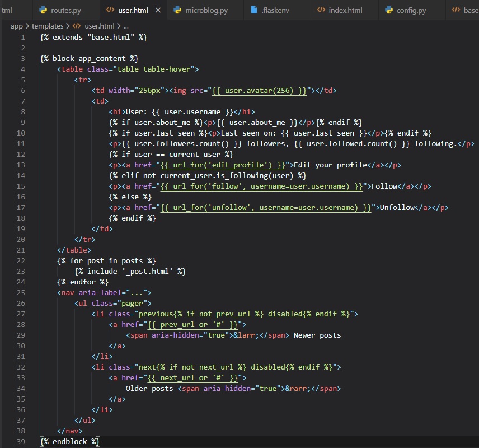Click the HTML icon in the breadcrumb path
479x448 pixels.
click(77, 26)
